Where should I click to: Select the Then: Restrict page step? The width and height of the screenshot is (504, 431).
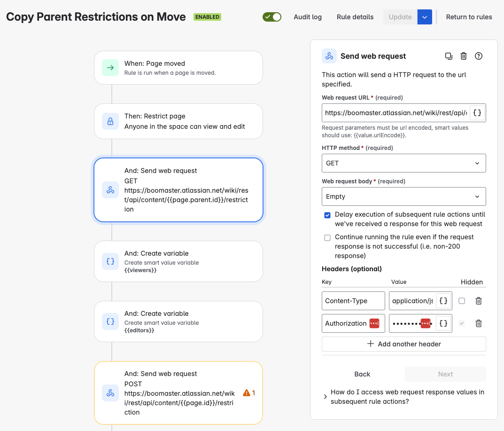click(178, 121)
